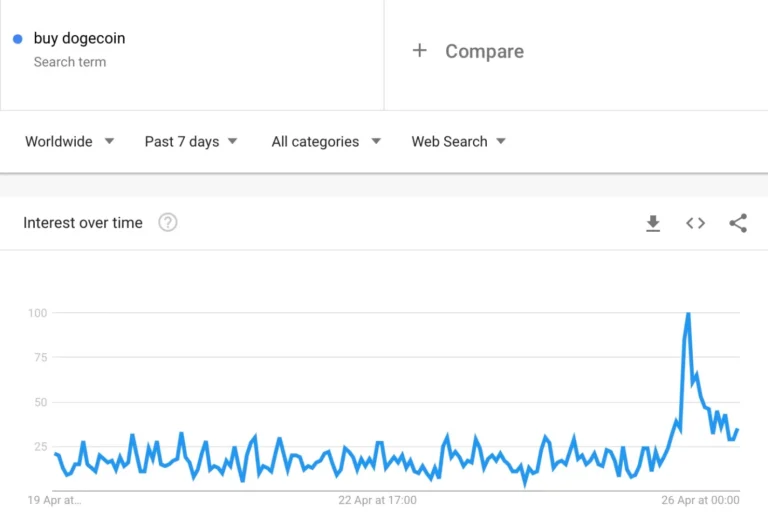The width and height of the screenshot is (768, 531).
Task: Share the Interest over time chart
Action: (x=738, y=223)
